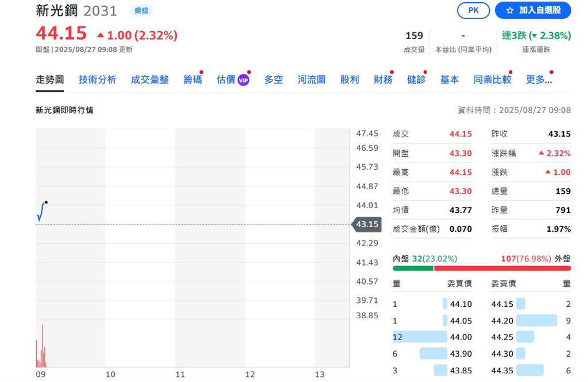Click the black end dot of the price line
This screenshot has height=382, width=588.
46,202
